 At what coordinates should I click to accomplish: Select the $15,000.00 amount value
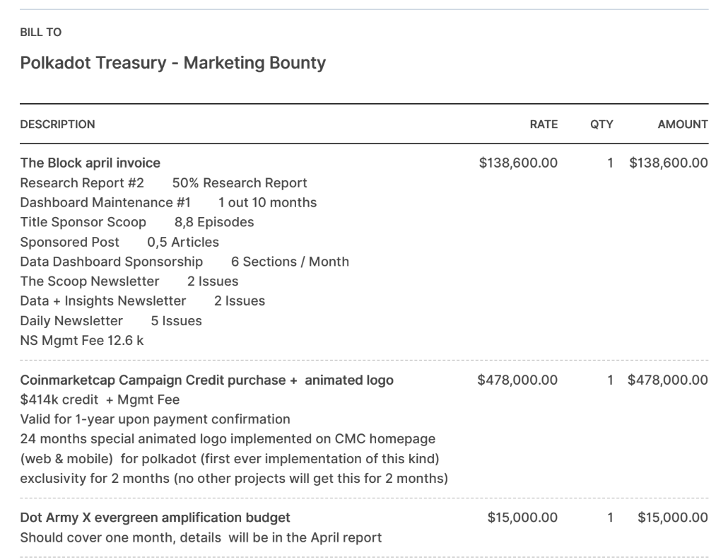click(x=673, y=518)
